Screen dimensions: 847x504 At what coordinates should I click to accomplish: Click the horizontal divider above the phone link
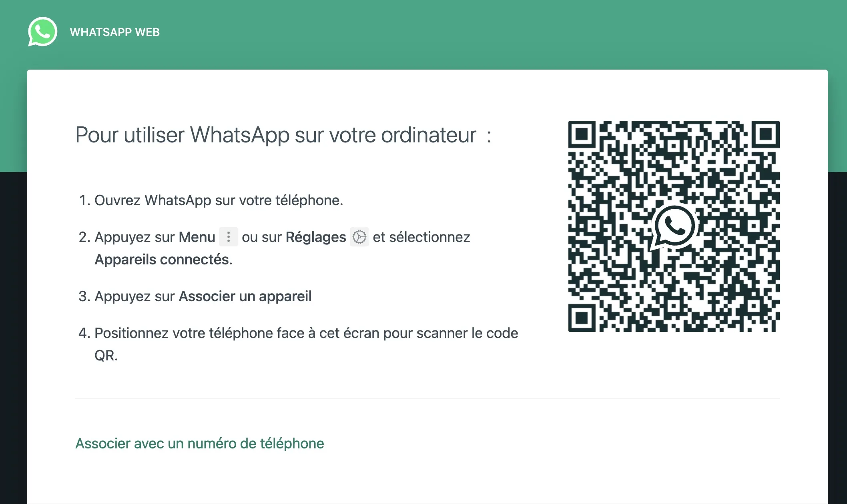point(428,399)
